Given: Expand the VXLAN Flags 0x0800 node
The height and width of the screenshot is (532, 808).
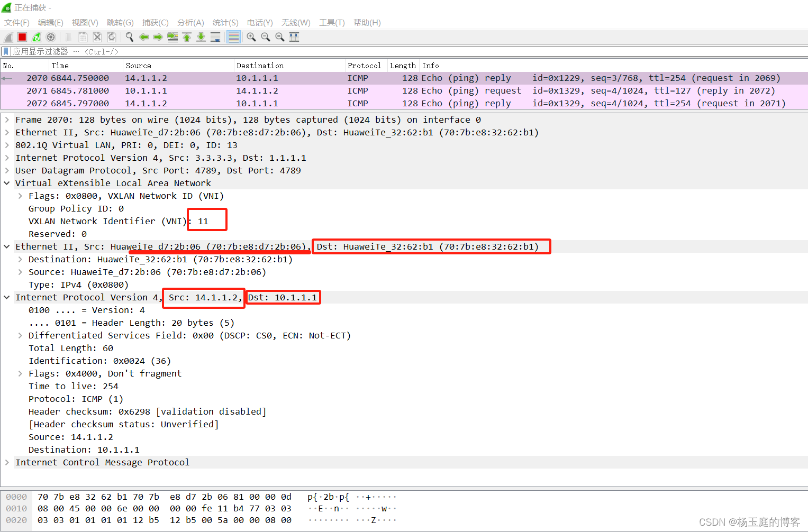Looking at the screenshot, I should (x=20, y=196).
